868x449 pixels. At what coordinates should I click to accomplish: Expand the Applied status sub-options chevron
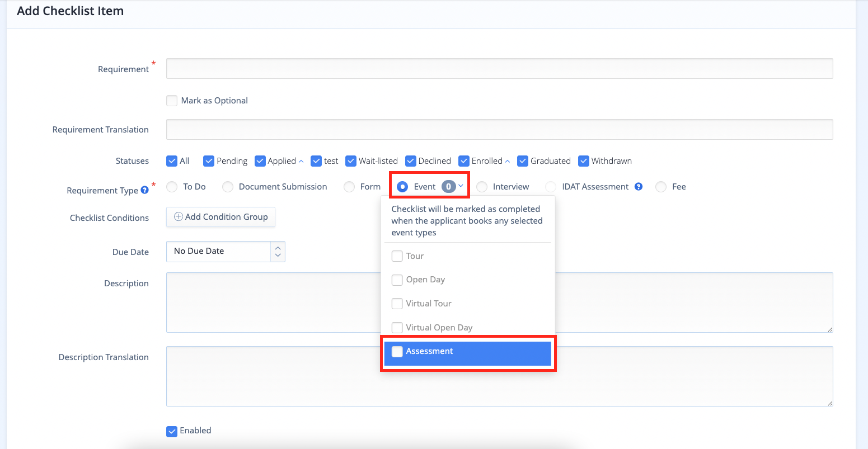tap(301, 161)
